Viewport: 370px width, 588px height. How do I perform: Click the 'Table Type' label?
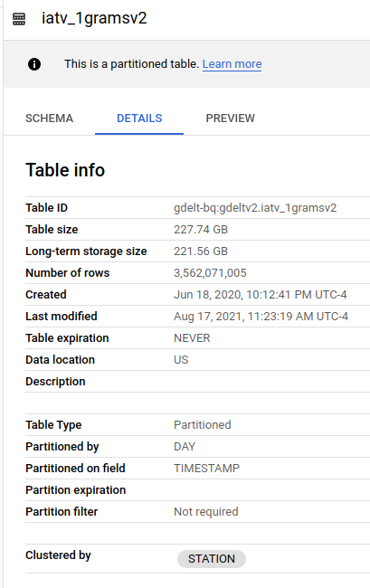pos(53,425)
